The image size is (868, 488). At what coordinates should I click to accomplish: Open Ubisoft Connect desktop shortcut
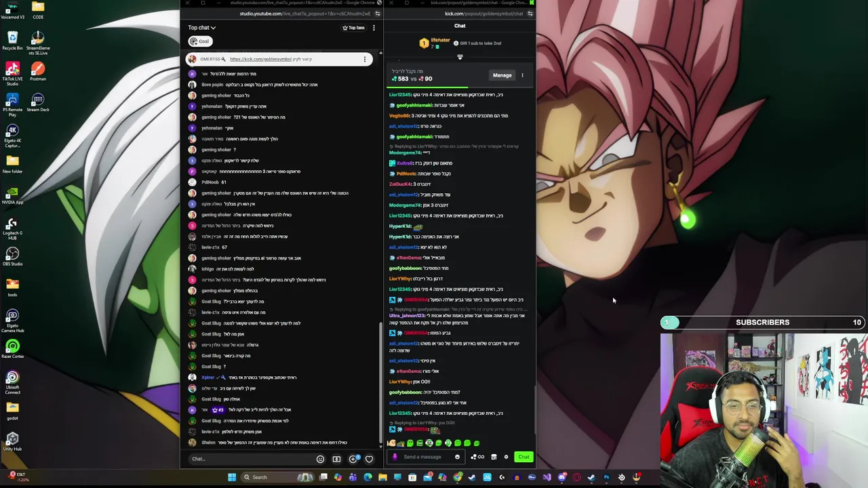tap(12, 383)
